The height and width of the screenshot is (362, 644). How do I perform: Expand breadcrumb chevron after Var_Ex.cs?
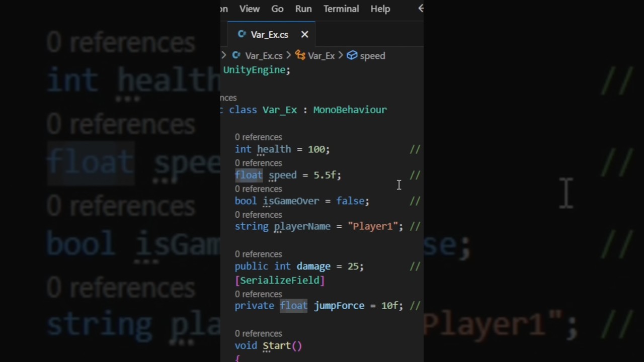288,56
